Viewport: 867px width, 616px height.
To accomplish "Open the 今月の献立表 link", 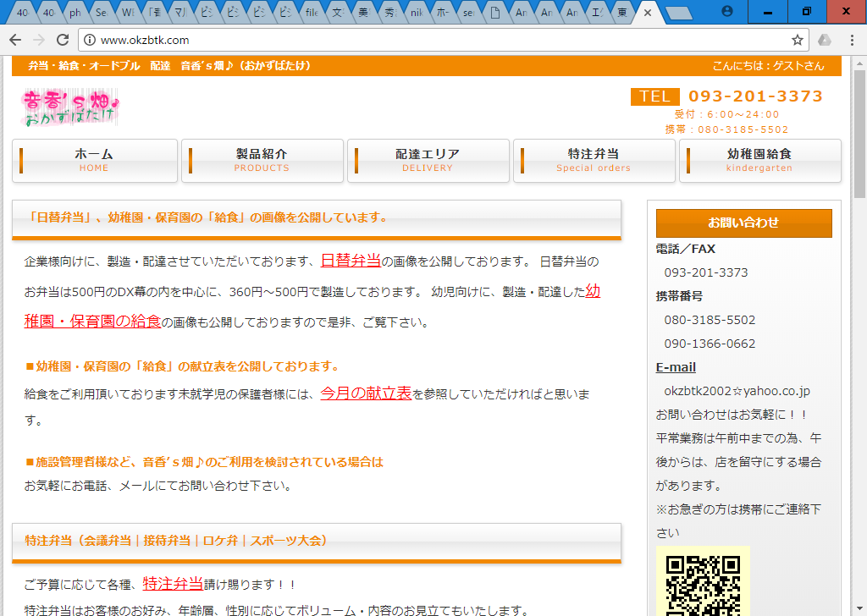I will pos(366,393).
